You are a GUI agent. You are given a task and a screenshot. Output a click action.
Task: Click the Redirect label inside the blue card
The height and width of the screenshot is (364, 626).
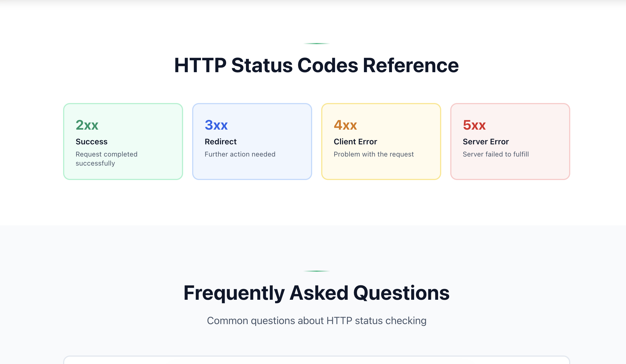[x=220, y=141]
